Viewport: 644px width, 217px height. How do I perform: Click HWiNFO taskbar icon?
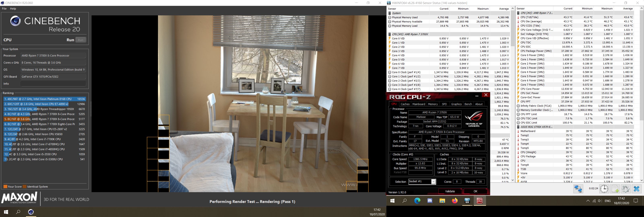point(467,201)
